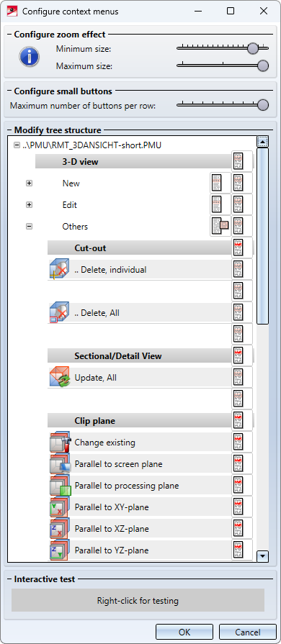Select the Delete, individual cut-out icon

pyautogui.click(x=59, y=269)
